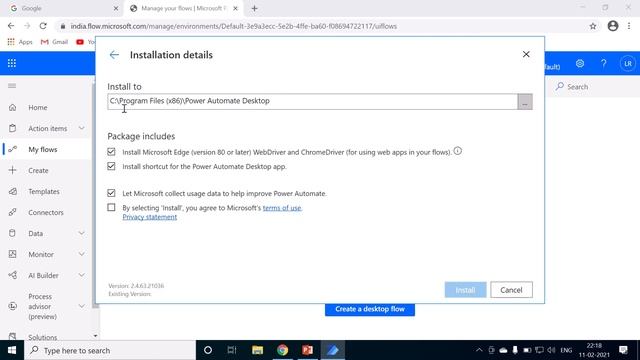Reload the page
The width and height of the screenshot is (640, 360).
coord(43,26)
